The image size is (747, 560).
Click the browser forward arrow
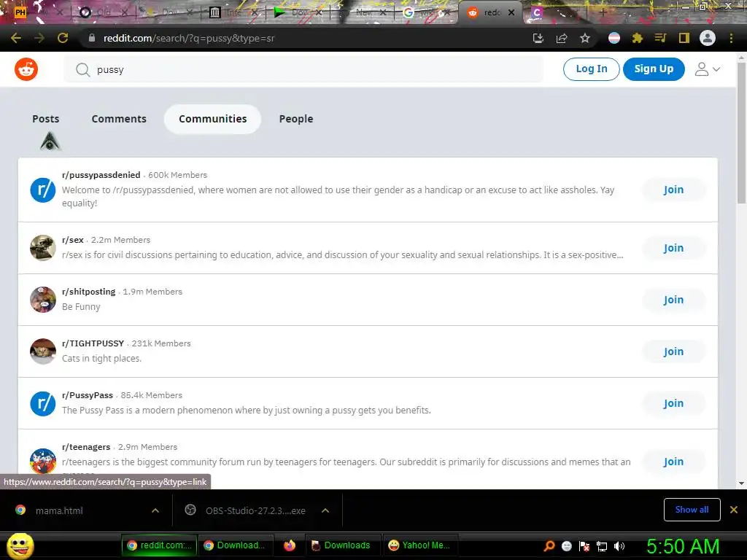point(39,38)
